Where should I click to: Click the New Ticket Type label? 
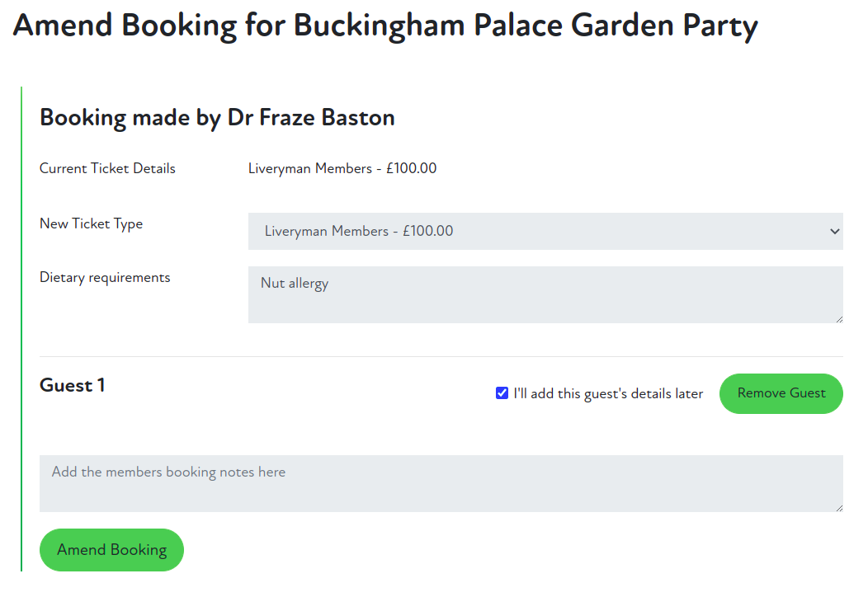(91, 223)
